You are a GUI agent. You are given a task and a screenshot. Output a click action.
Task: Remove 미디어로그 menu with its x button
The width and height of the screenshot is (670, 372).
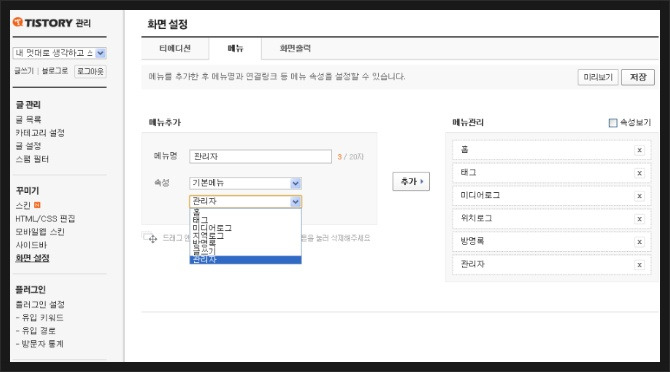coord(639,196)
